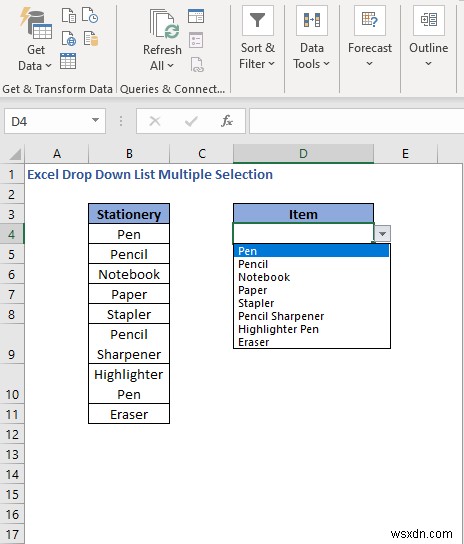Image resolution: width=464 pixels, height=544 pixels.
Task: Click the Cancel (X) formula bar icon
Action: [x=155, y=121]
